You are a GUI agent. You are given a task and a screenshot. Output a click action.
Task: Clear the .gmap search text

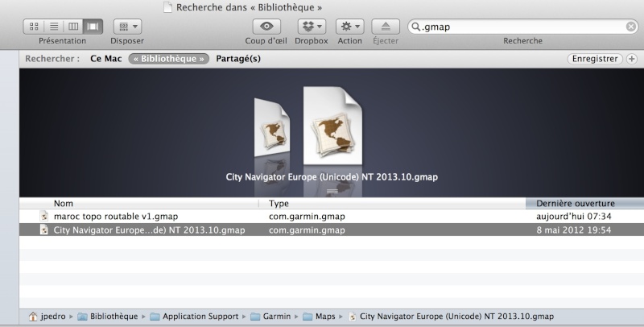[631, 27]
